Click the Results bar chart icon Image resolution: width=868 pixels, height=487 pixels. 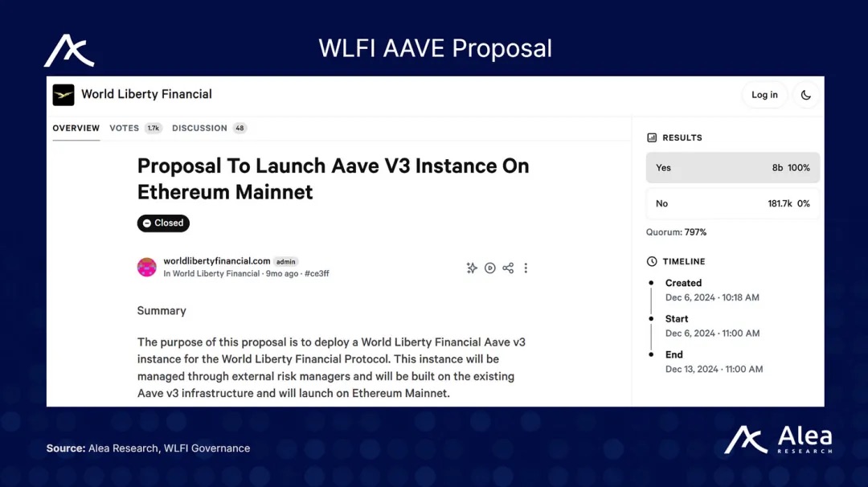click(652, 137)
